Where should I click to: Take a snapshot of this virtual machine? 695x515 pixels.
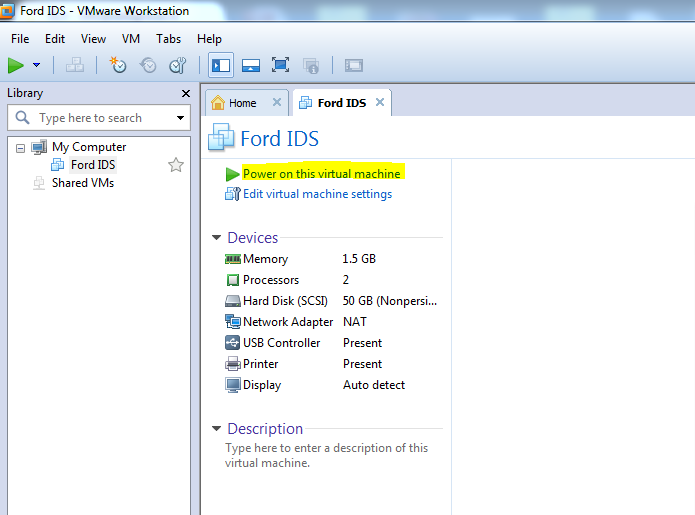118,66
